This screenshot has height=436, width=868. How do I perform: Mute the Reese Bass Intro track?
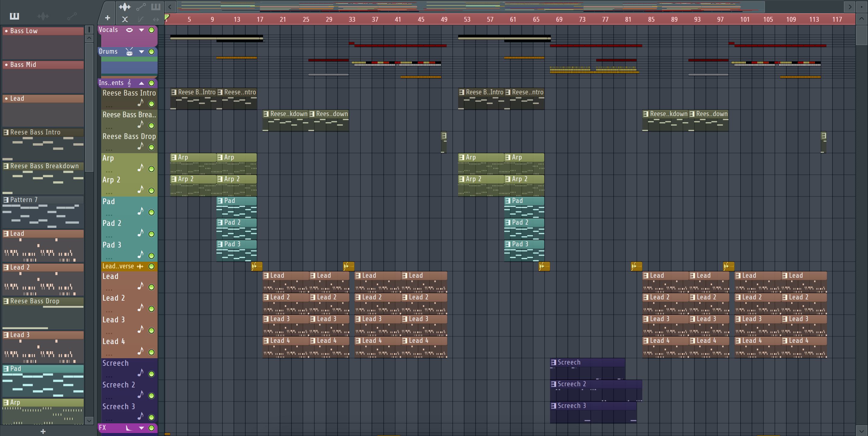152,104
